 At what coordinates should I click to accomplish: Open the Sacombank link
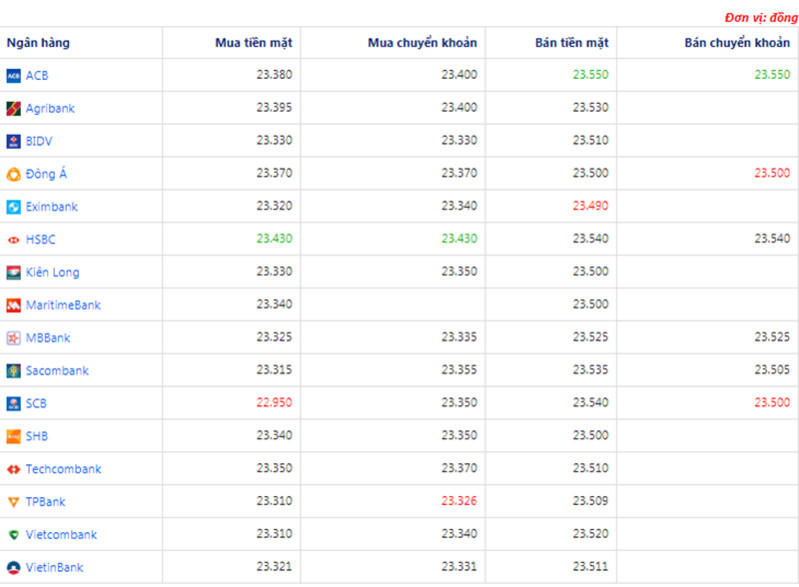click(57, 371)
